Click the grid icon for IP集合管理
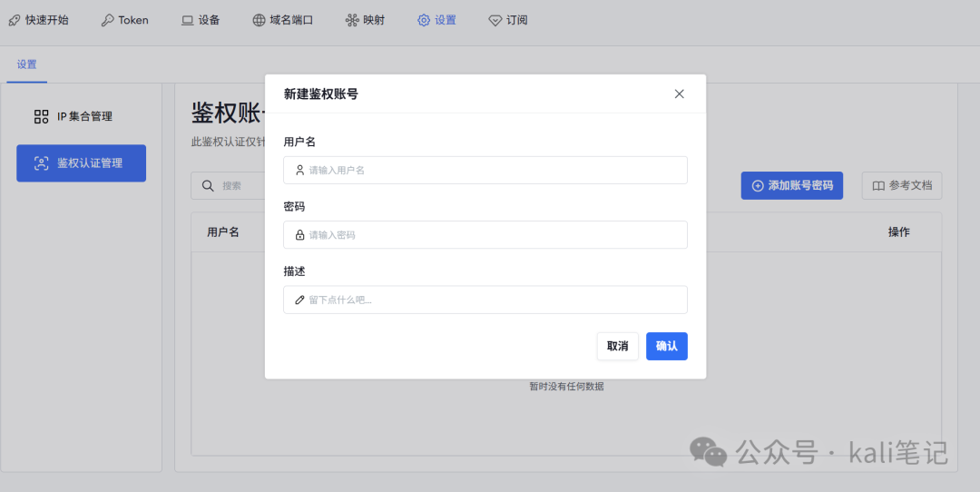This screenshot has width=980, height=492. 41,116
